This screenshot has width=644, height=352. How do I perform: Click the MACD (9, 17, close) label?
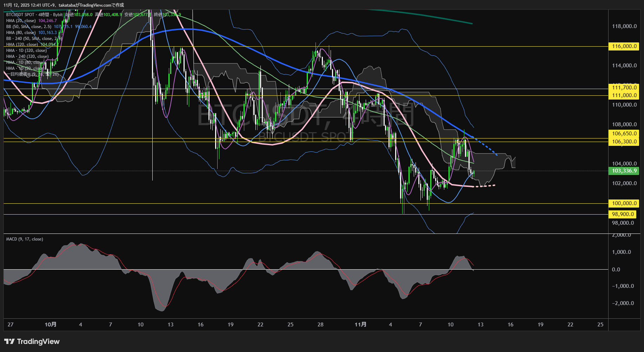coord(25,239)
